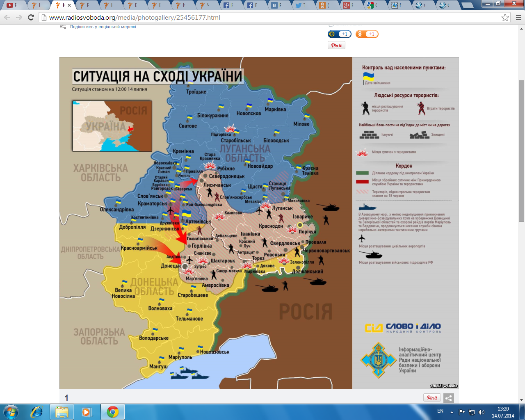This screenshot has width=525, height=420.
Task: Click the EN input language indicator
Action: tap(440, 411)
